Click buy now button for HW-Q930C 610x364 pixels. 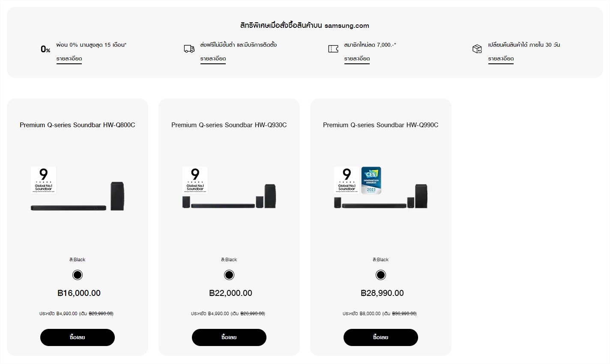(x=229, y=337)
